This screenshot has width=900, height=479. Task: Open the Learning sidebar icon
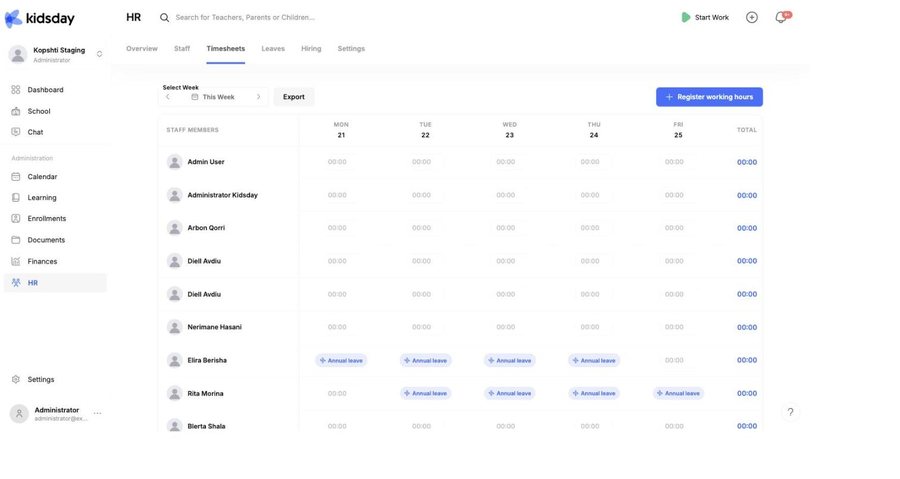point(15,197)
